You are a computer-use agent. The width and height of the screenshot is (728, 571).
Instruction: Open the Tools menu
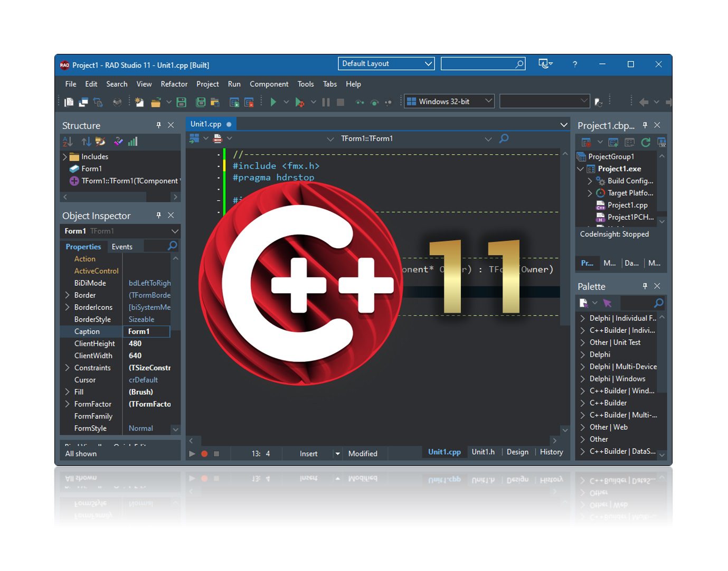(306, 84)
